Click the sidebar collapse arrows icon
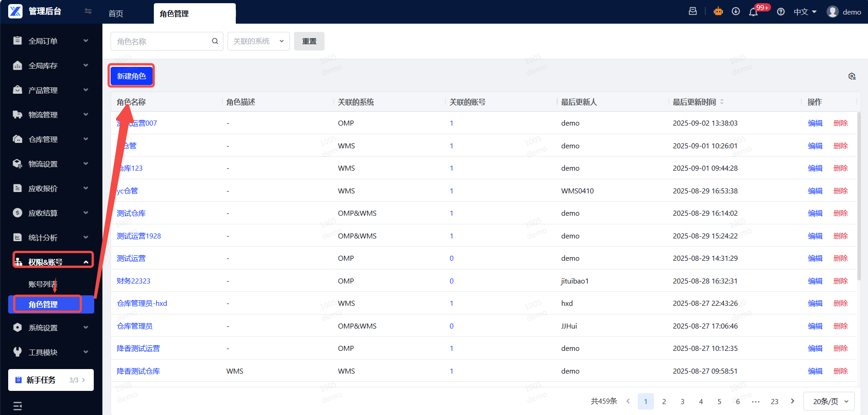The image size is (868, 415). 88,11
